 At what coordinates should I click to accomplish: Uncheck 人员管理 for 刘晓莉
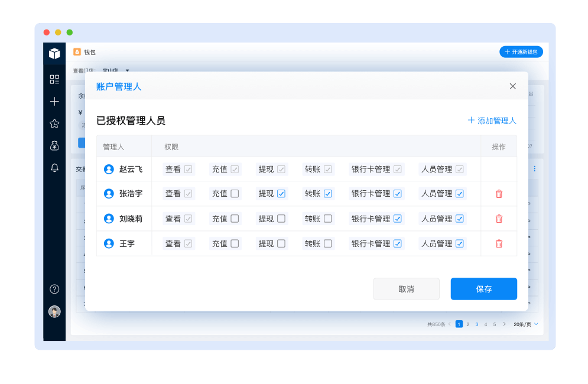pos(459,219)
